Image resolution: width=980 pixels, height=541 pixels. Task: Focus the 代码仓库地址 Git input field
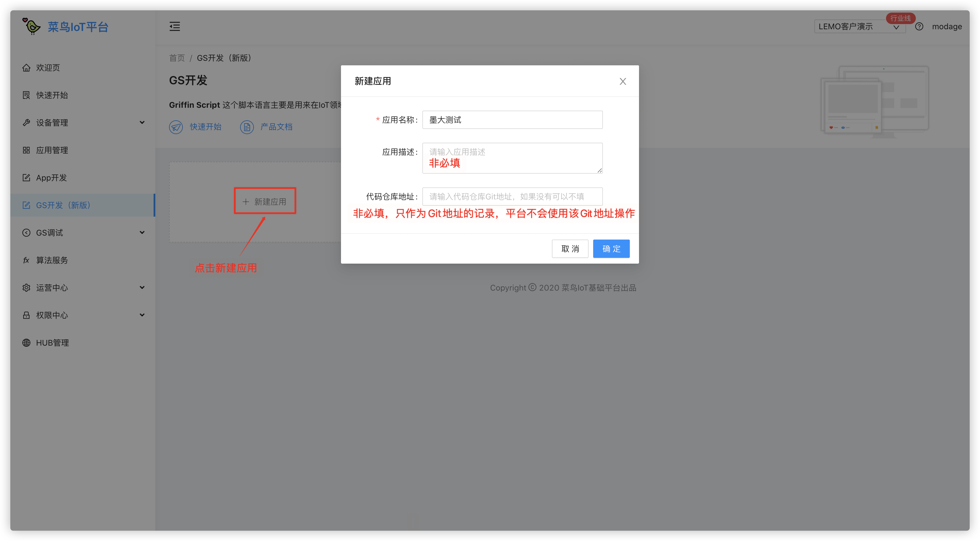click(x=512, y=197)
